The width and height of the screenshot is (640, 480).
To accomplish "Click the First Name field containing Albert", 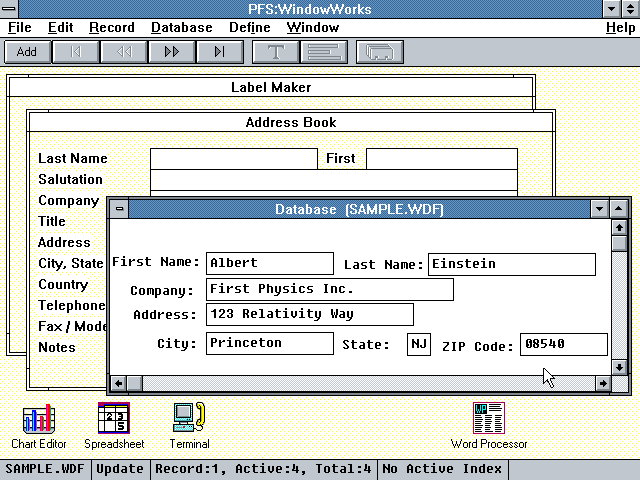I will pyautogui.click(x=270, y=263).
